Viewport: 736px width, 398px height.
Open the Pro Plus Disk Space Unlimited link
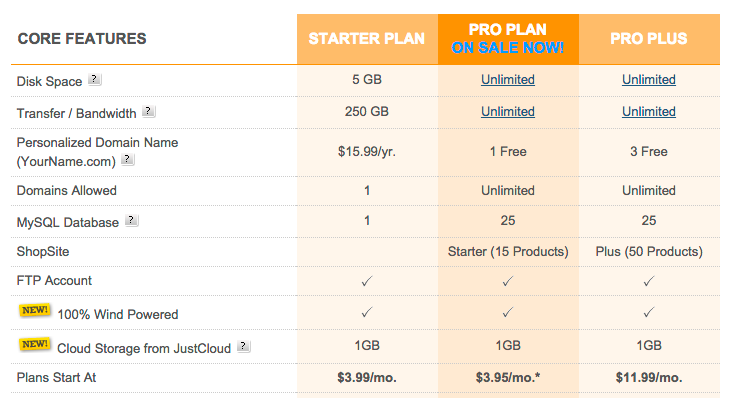[x=649, y=80]
